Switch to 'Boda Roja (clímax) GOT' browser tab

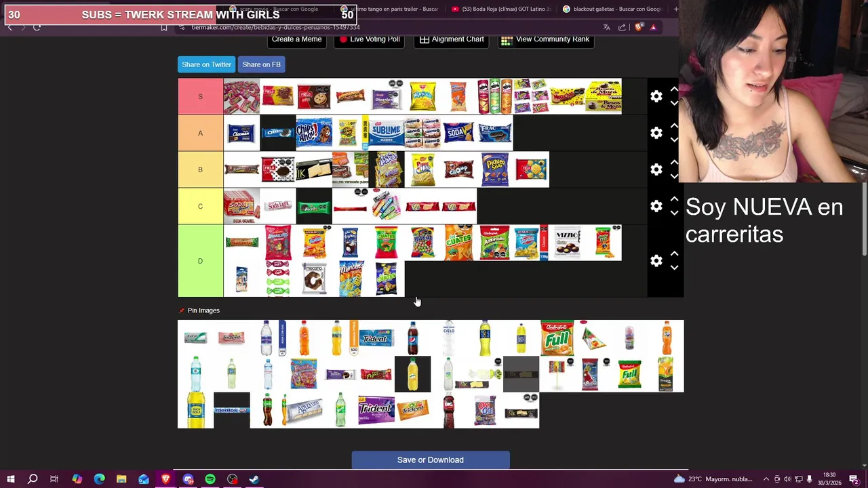tap(500, 9)
